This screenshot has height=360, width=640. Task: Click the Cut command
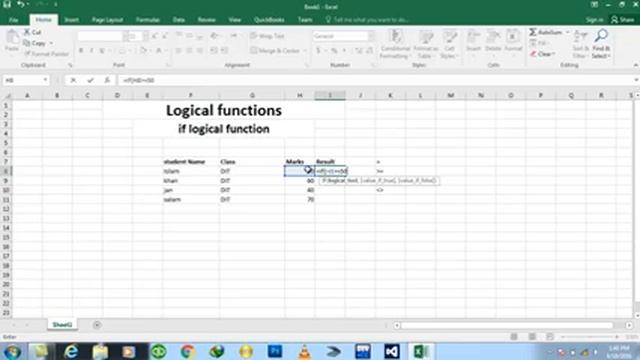[32, 32]
